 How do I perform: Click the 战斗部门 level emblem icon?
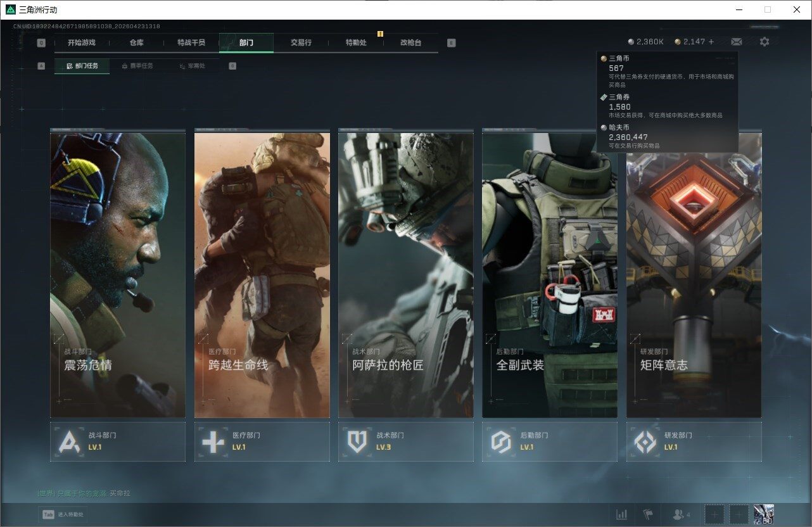tap(69, 441)
